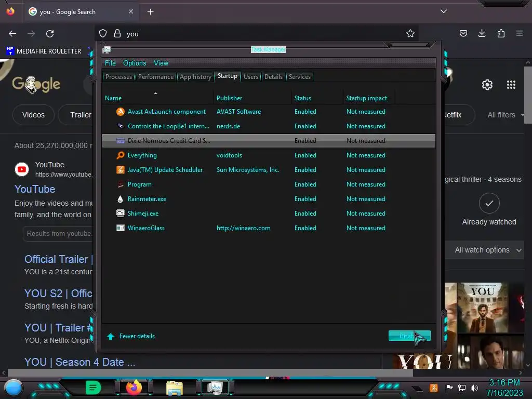
Task: Click the Disable button in Task Manager
Action: pos(409,336)
